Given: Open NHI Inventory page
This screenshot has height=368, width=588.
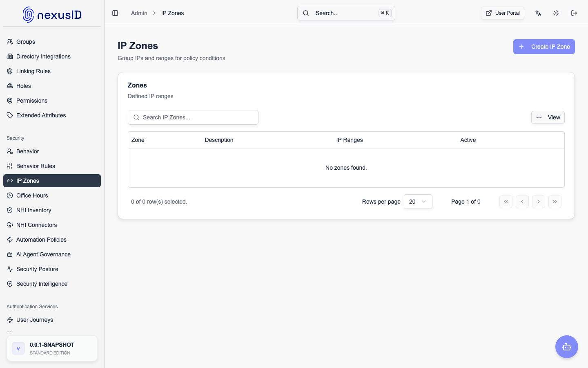Looking at the screenshot, I should point(52,210).
